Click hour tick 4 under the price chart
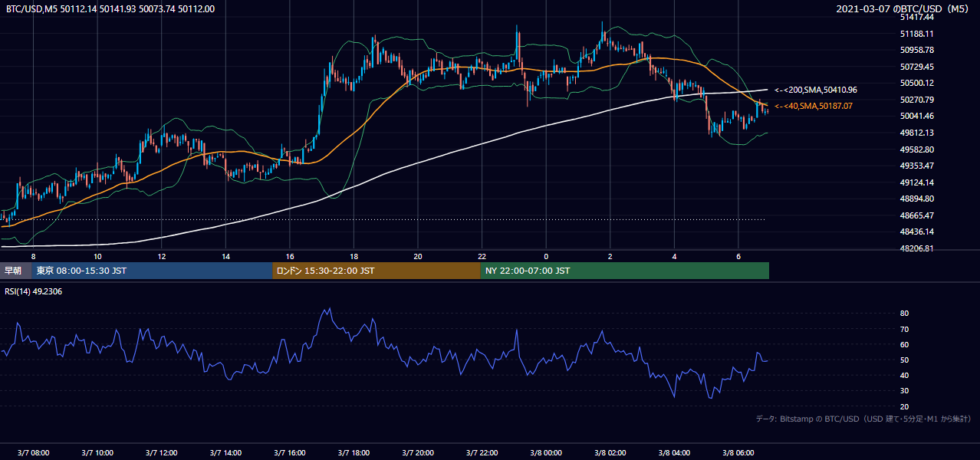The image size is (980, 460). 675,256
